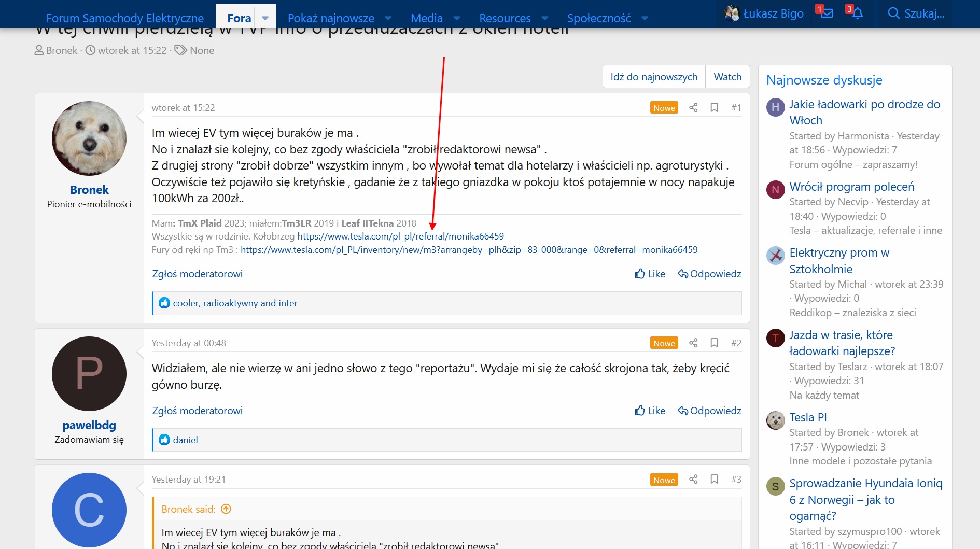This screenshot has height=549, width=980.
Task: Open Pokaż najnowsze menu item
Action: [x=331, y=18]
